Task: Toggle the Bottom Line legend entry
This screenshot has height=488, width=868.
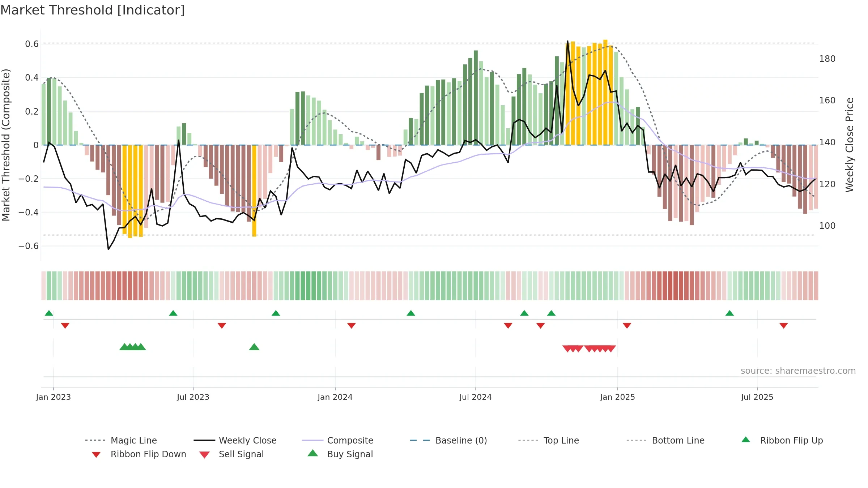Action: tap(665, 440)
